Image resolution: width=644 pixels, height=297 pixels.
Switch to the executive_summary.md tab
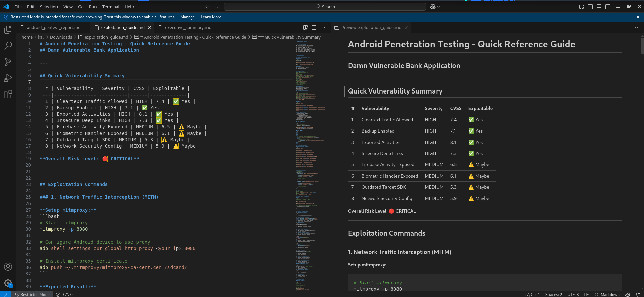tap(188, 28)
